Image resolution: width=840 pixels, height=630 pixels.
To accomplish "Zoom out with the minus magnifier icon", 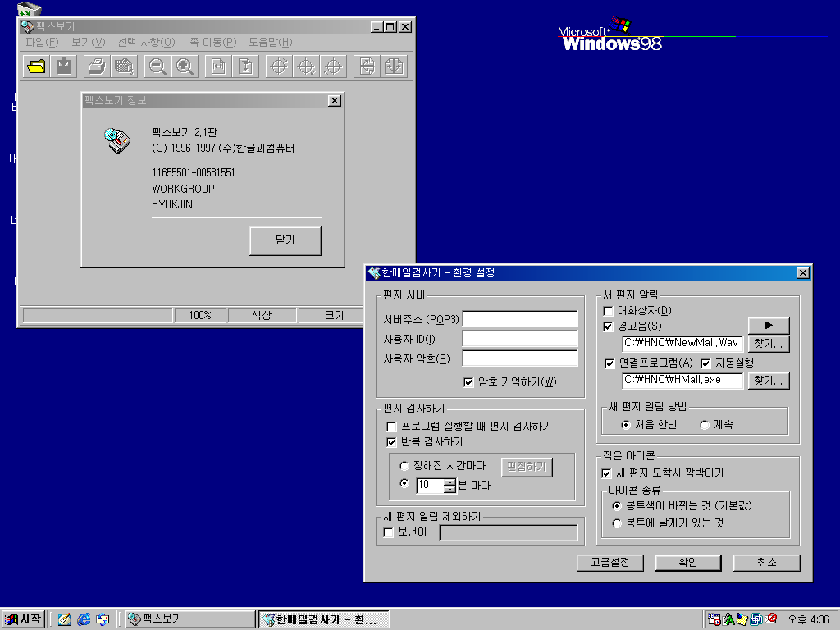I will tap(157, 66).
